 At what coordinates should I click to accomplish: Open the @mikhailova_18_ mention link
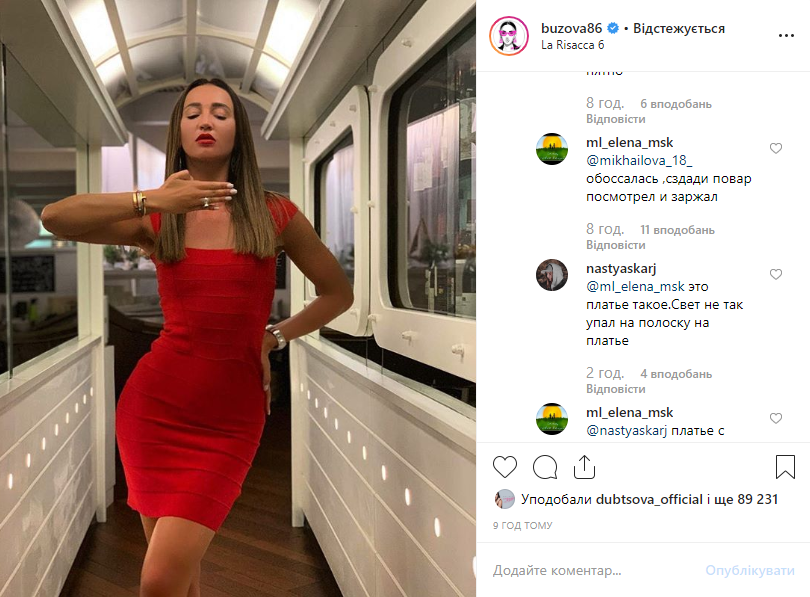(639, 161)
